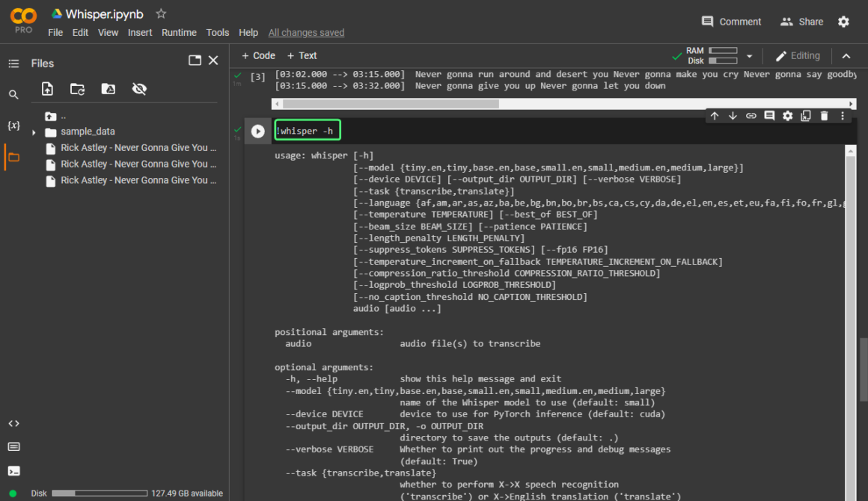
Task: Open the RAM and Disk dropdown arrow
Action: coord(749,56)
